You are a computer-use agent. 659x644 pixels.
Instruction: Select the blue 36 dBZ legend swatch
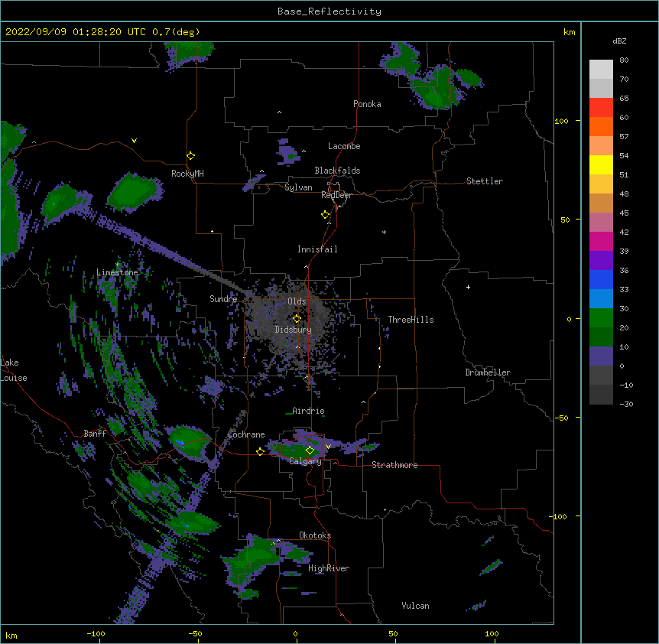601,279
